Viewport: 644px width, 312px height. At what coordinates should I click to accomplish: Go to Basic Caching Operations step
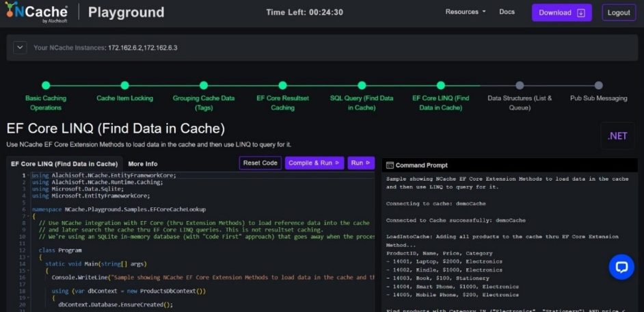[46, 85]
